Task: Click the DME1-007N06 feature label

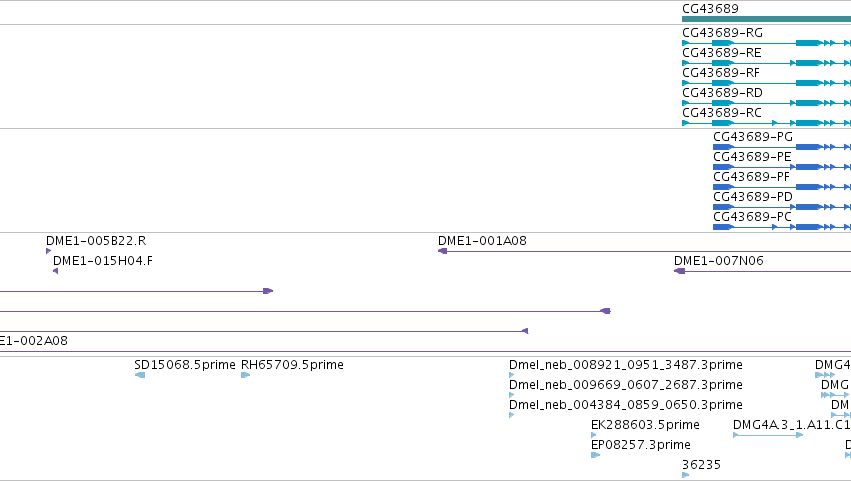Action: pyautogui.click(x=719, y=261)
